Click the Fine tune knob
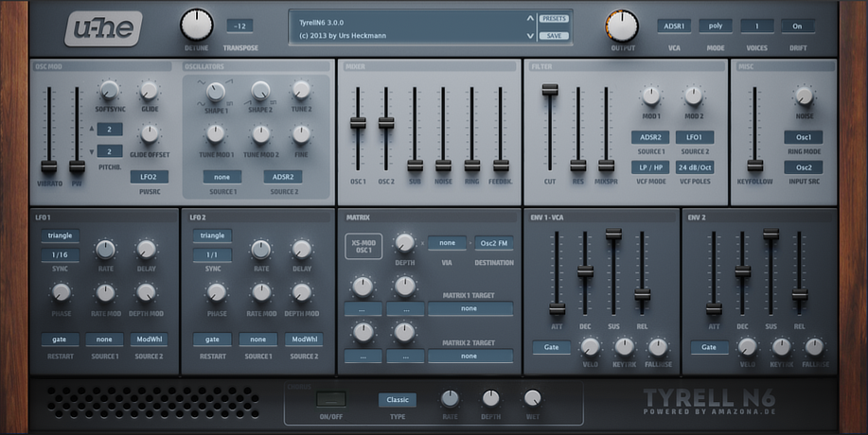This screenshot has width=868, height=435. point(301,133)
